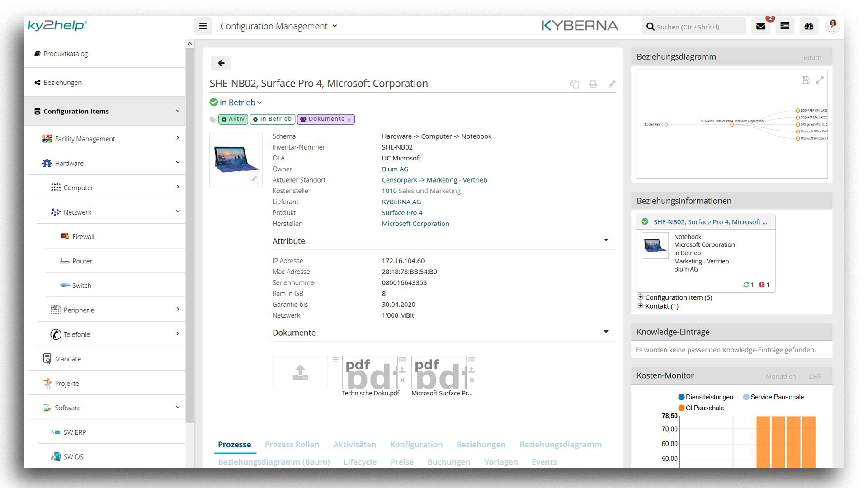
Task: Toggle the Aktiv status tag
Action: (x=233, y=118)
